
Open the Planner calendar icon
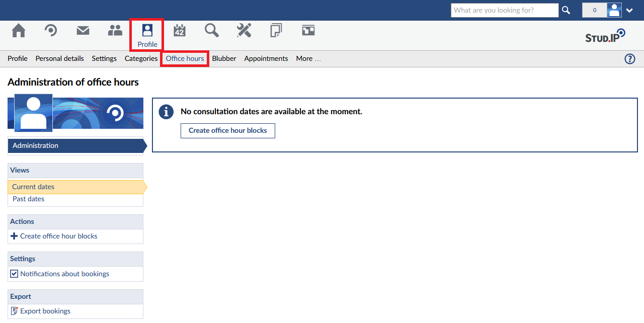[x=180, y=31]
